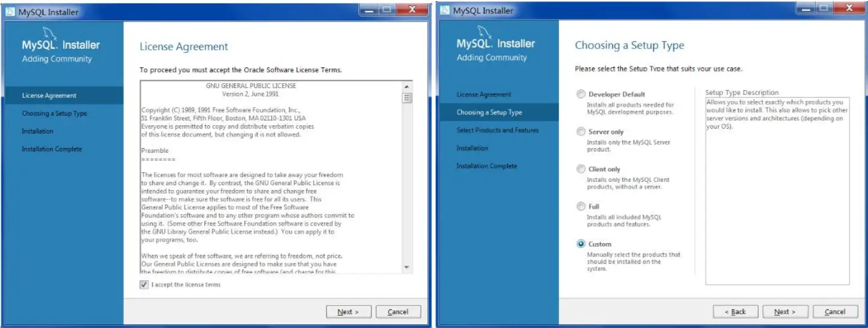Click the 'Choosing a Setup Type' page heading
Image resolution: width=868 pixels, height=328 pixels.
[x=629, y=45]
